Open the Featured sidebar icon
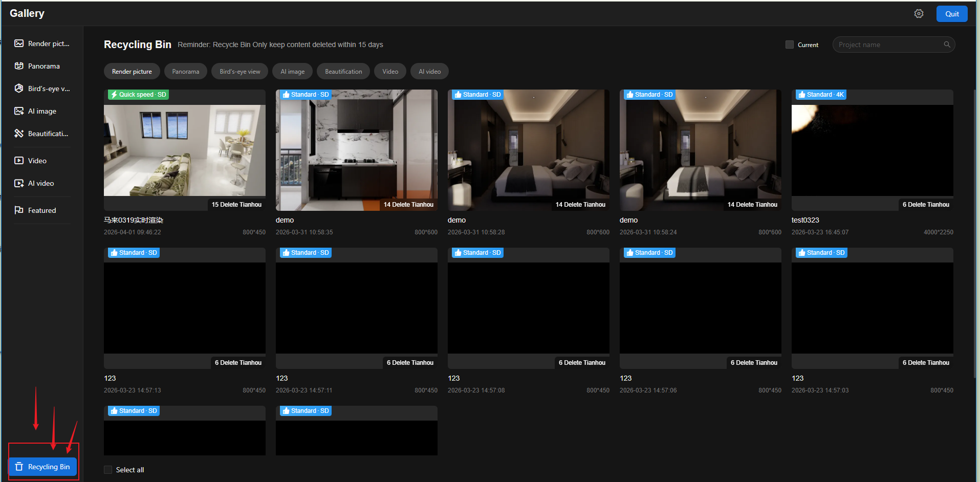Viewport: 980px width, 482px height. point(19,210)
